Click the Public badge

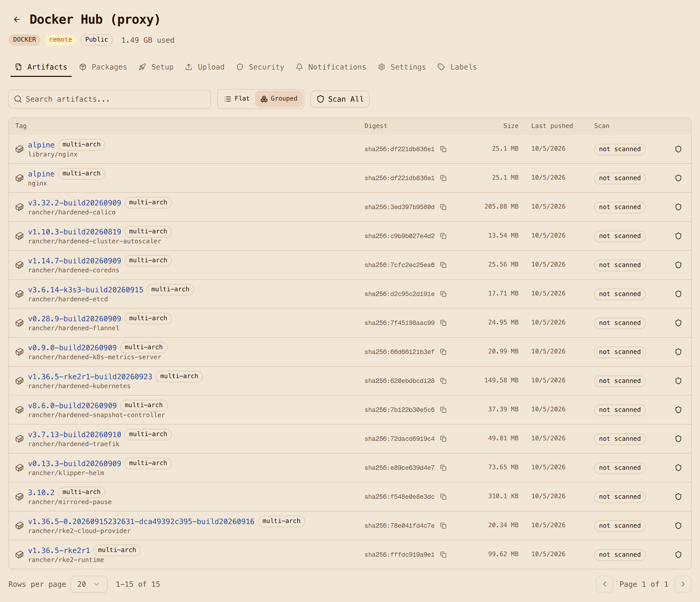(97, 40)
